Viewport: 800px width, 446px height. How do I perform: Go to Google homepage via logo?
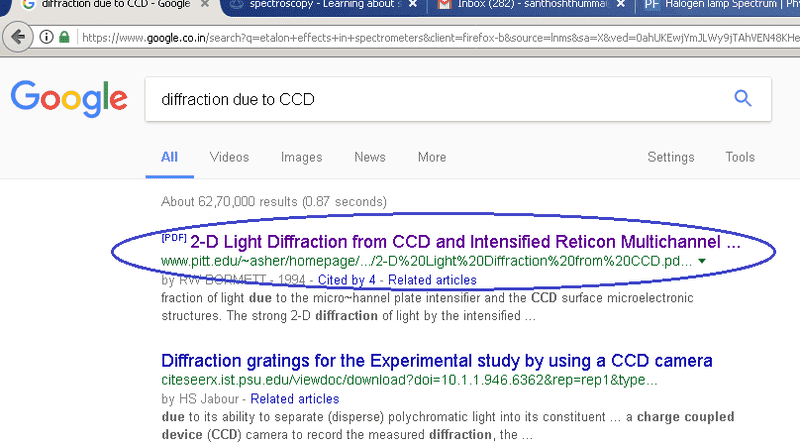pyautogui.click(x=68, y=100)
